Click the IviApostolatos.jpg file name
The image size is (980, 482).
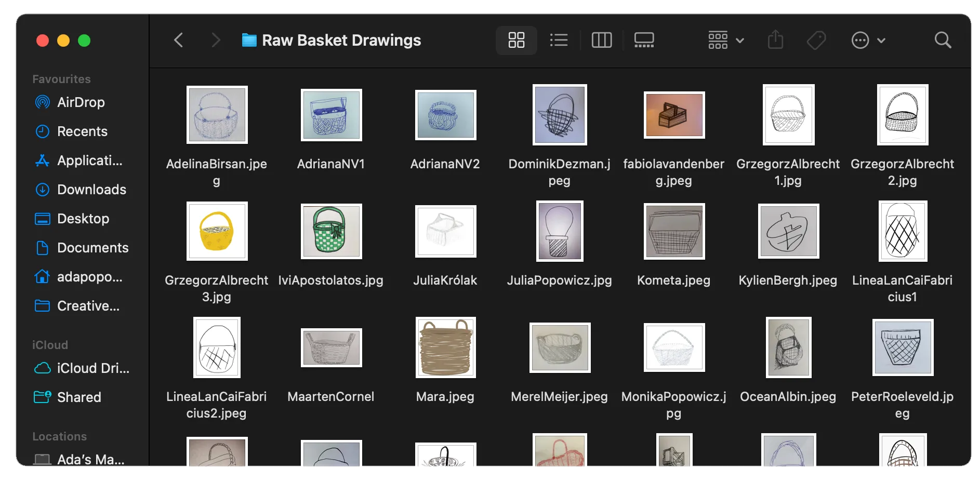(330, 280)
